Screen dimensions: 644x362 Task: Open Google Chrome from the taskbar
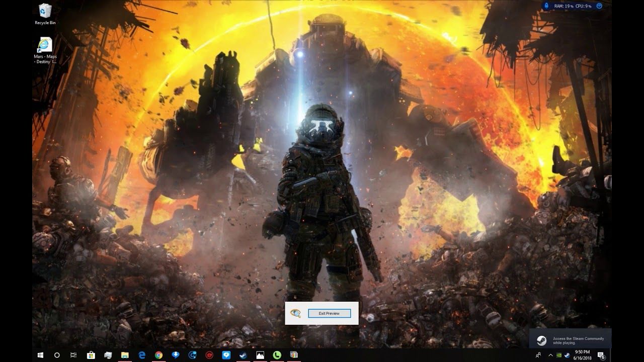(x=158, y=355)
